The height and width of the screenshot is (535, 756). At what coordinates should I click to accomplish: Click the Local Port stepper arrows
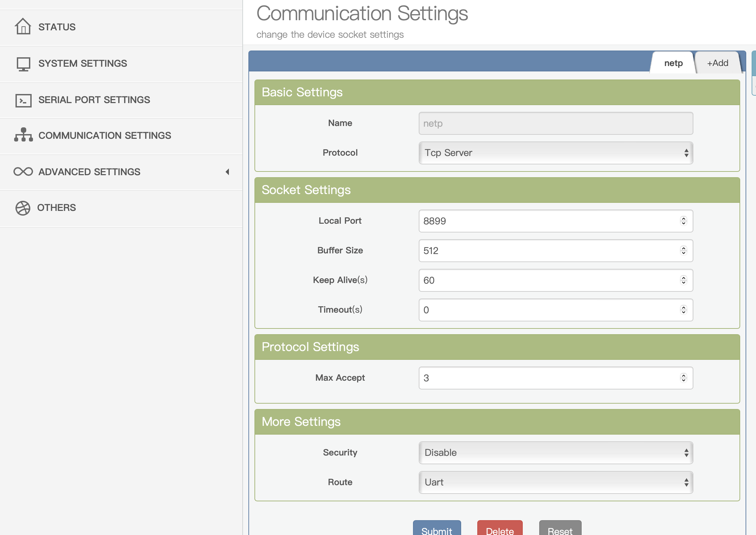[x=683, y=221]
